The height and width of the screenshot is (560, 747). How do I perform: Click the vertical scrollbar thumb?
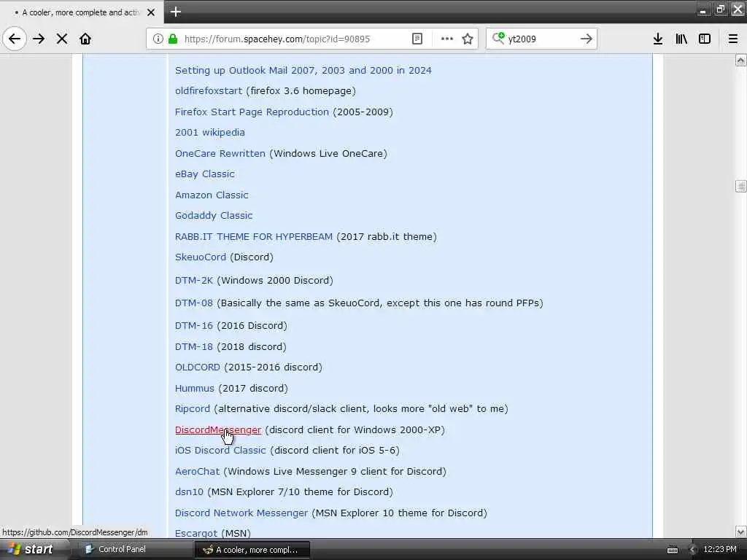(741, 186)
